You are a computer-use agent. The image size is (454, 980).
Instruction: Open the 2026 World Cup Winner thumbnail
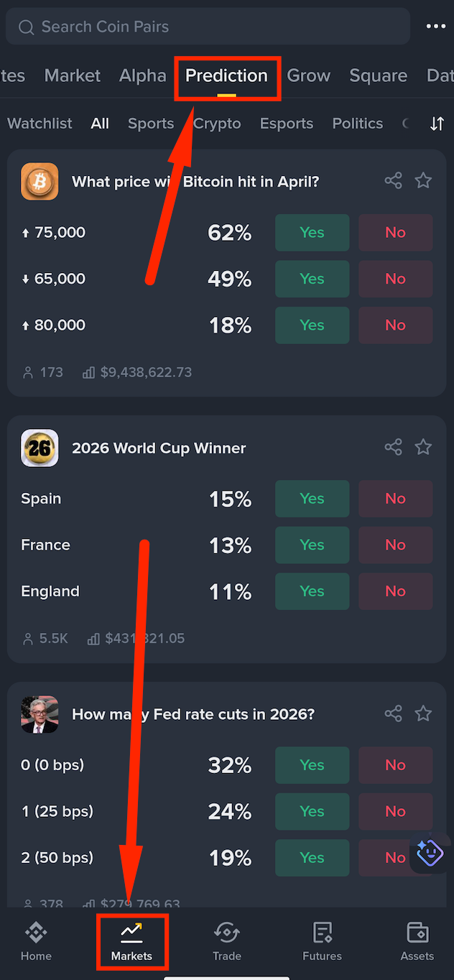[40, 448]
